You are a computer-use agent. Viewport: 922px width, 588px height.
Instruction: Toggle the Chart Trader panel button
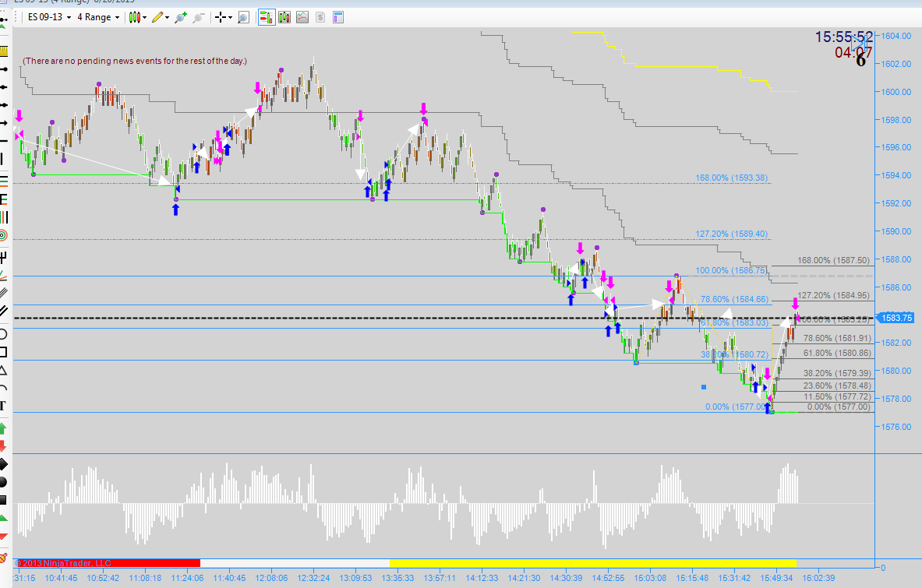(x=267, y=17)
